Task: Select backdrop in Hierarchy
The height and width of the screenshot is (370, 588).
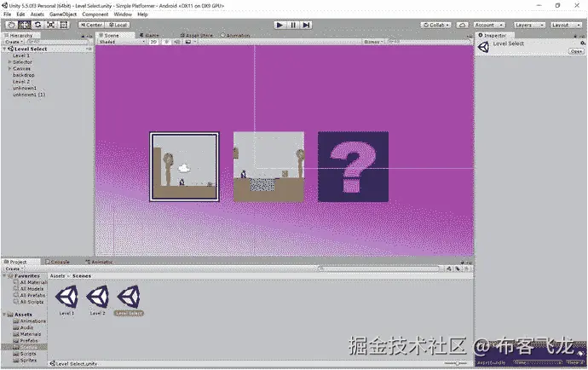Action: pyautogui.click(x=23, y=75)
